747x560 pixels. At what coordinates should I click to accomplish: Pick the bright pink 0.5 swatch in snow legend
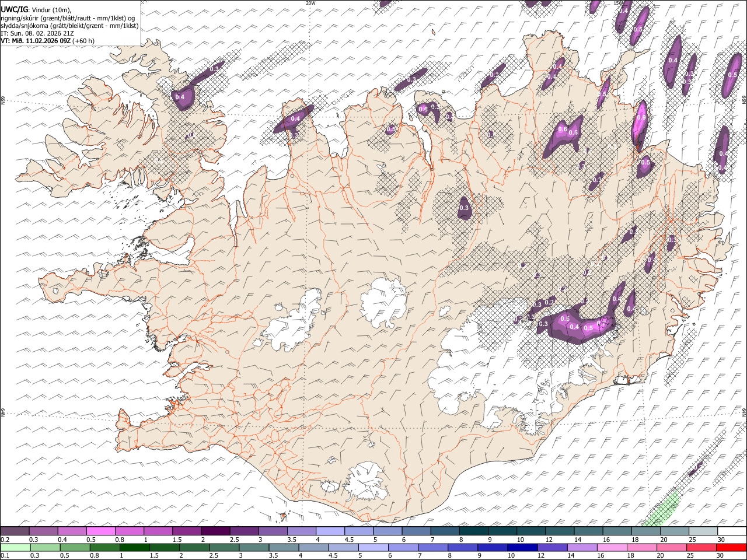click(100, 531)
